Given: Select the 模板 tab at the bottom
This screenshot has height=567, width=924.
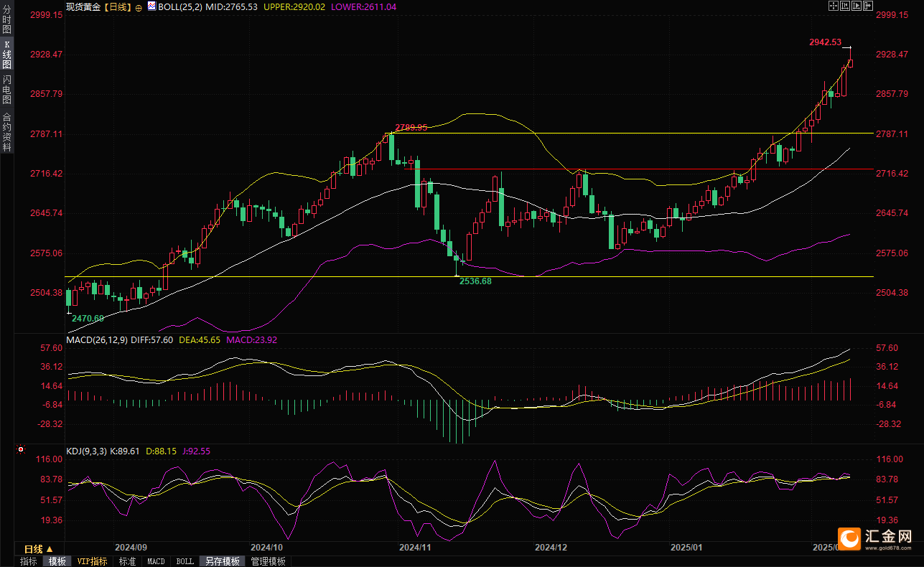Looking at the screenshot, I should pos(57,561).
